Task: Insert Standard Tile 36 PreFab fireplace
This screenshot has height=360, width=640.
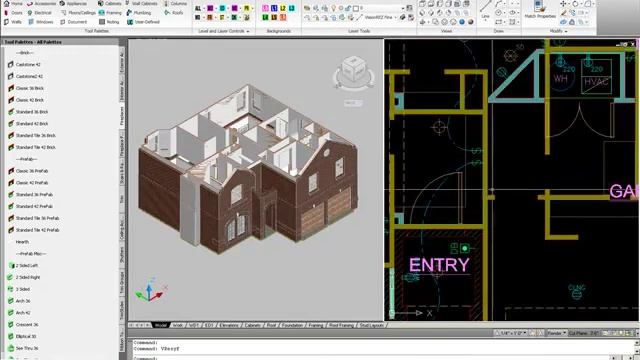Action: [33, 218]
